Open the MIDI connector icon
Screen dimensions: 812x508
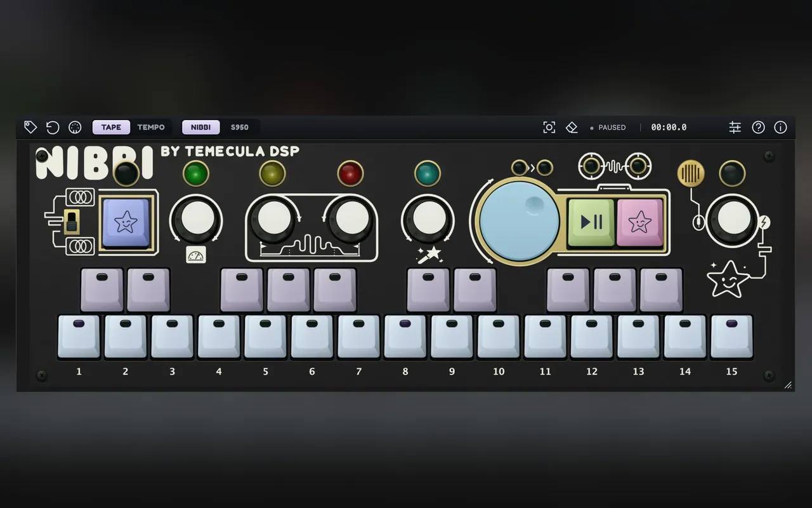75,127
